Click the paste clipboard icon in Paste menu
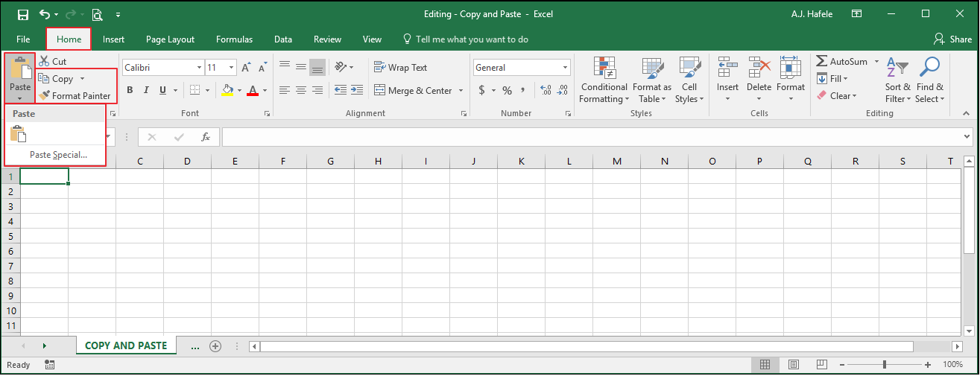980x376 pixels. tap(19, 134)
